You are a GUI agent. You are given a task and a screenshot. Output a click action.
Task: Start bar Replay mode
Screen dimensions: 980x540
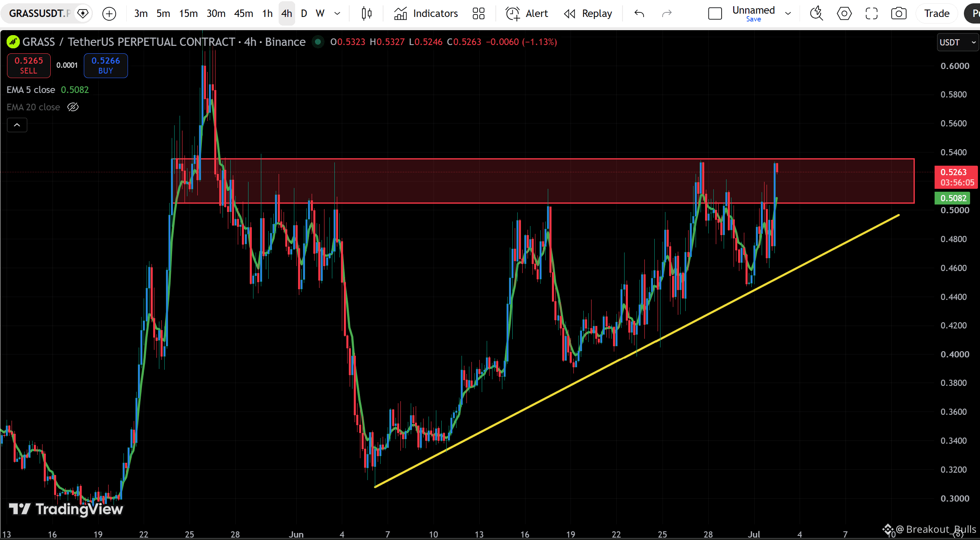coord(588,14)
